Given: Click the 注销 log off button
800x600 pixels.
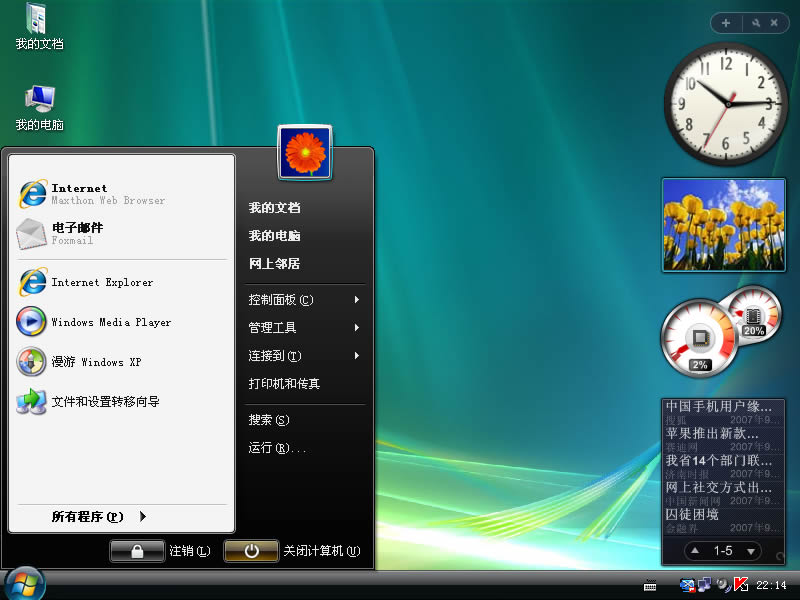Looking at the screenshot, I should pyautogui.click(x=137, y=551).
